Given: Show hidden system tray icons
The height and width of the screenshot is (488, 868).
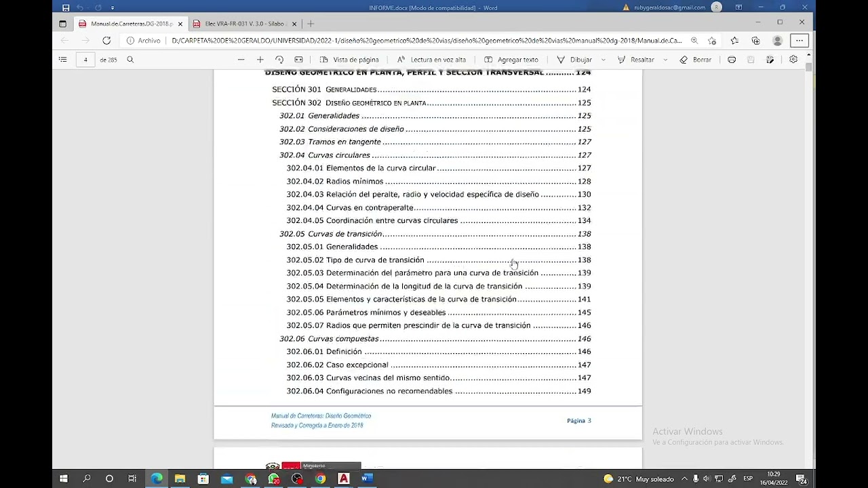Looking at the screenshot, I should pyautogui.click(x=684, y=479).
